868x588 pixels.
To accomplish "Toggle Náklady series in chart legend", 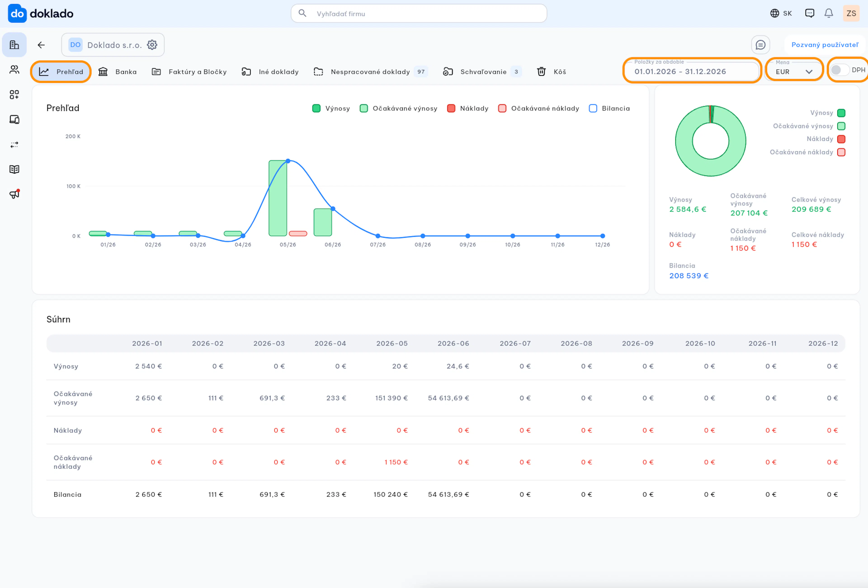I will point(468,108).
